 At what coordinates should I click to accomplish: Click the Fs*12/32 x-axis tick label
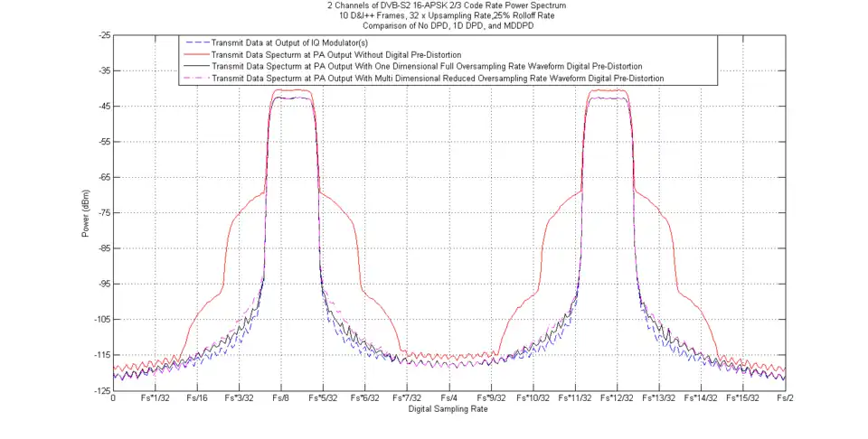pos(616,398)
